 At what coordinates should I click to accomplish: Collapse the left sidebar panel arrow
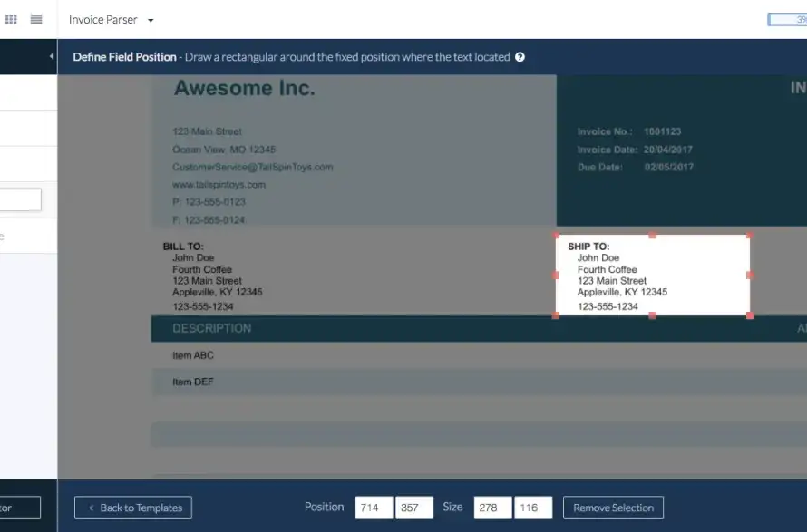(x=51, y=56)
